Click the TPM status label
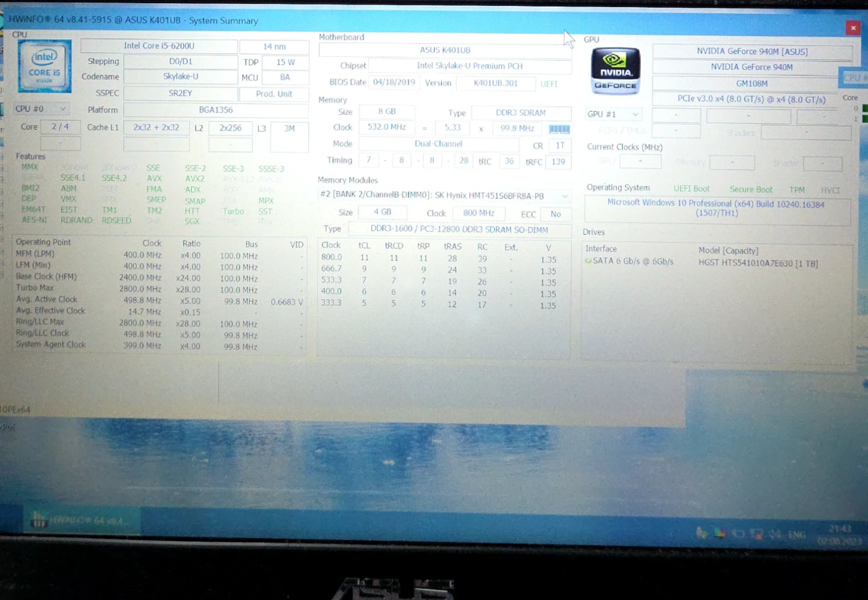The height and width of the screenshot is (600, 868). pyautogui.click(x=797, y=190)
